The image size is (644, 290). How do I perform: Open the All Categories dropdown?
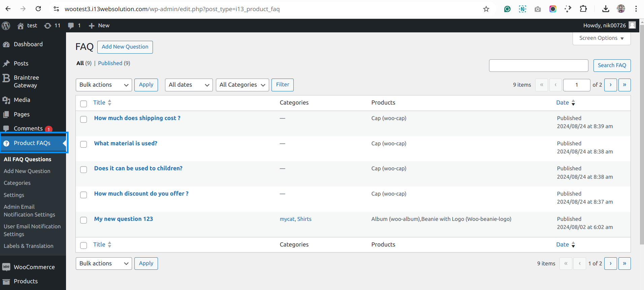tap(242, 85)
